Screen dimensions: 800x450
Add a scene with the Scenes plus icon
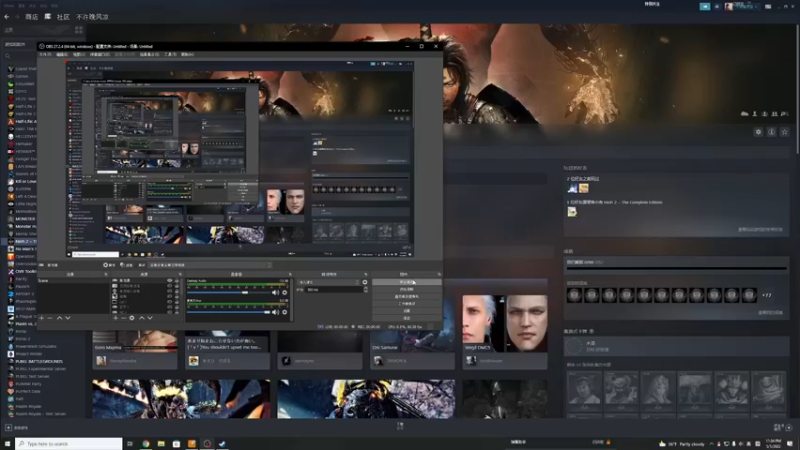[41, 318]
